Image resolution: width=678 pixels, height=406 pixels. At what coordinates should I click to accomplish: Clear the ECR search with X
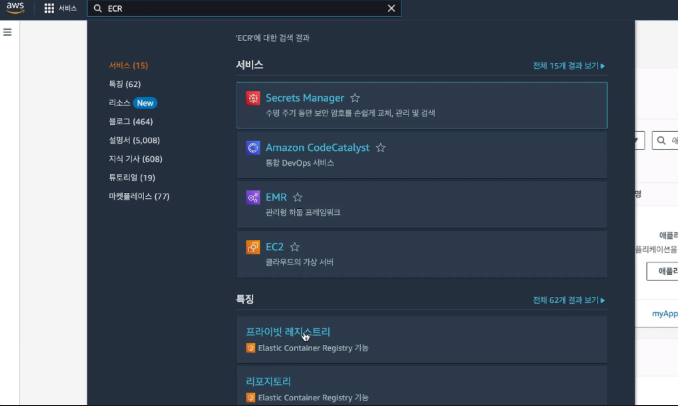[391, 8]
